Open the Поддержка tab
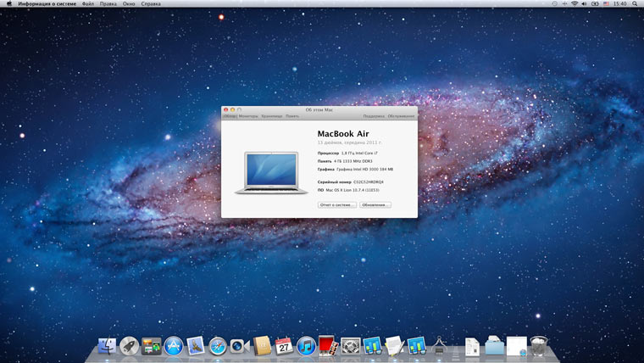This screenshot has height=363, width=644. tap(374, 116)
